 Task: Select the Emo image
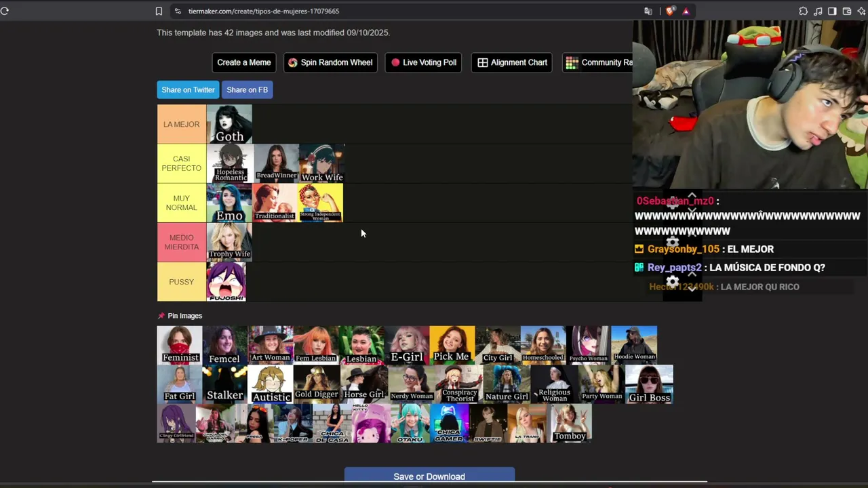(x=229, y=203)
